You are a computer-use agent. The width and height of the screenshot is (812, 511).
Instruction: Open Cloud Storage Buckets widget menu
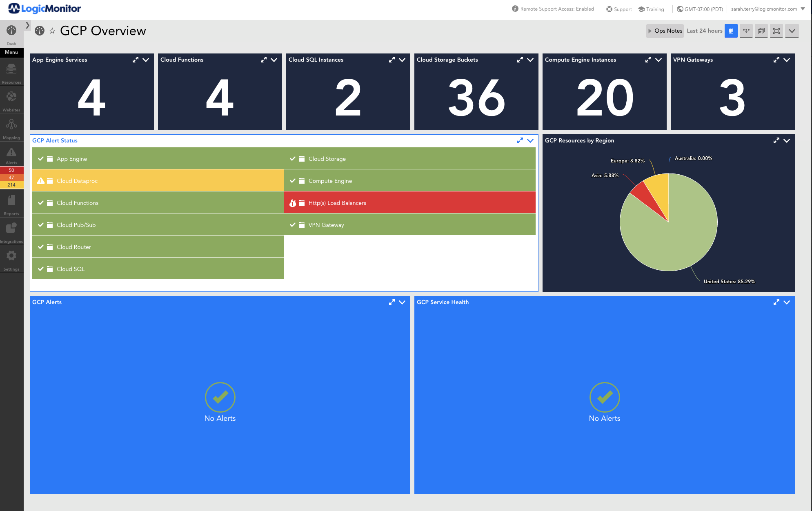530,60
